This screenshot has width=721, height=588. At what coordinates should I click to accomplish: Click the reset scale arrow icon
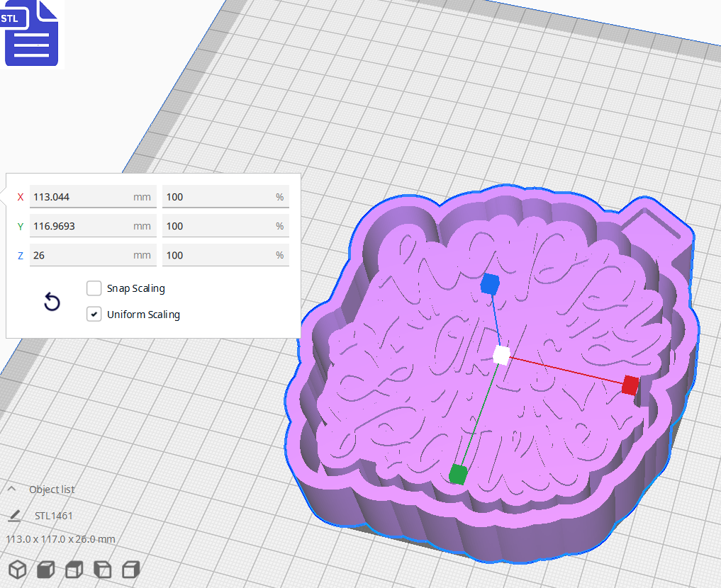click(x=52, y=303)
